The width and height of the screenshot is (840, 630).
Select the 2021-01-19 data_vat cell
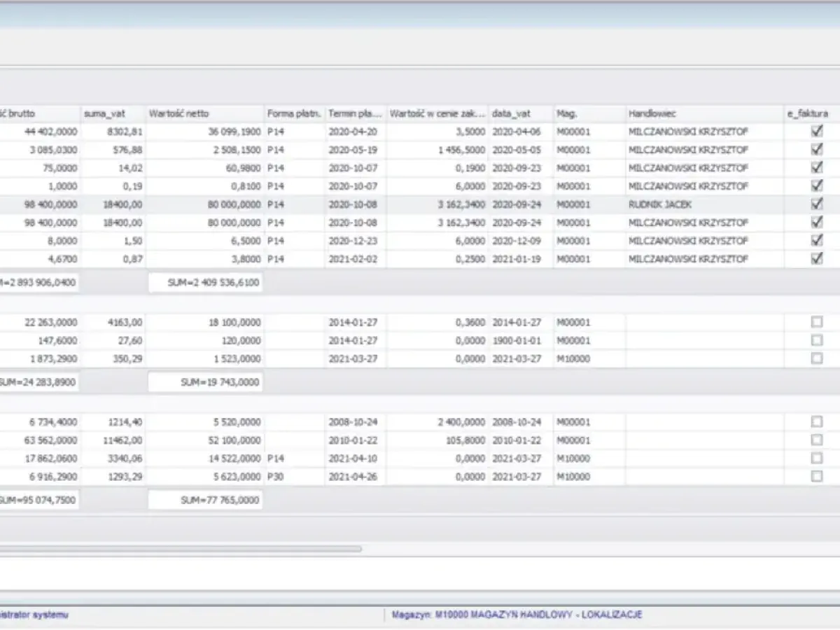coord(521,259)
